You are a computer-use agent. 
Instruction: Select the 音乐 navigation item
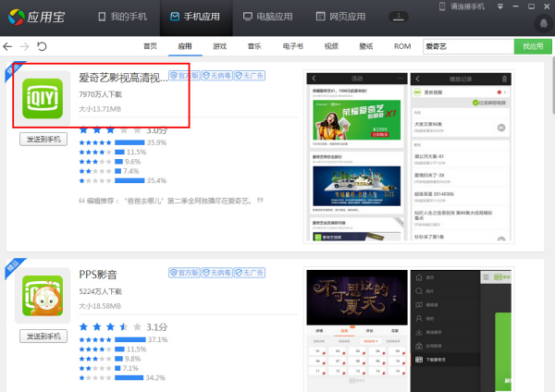(x=254, y=46)
